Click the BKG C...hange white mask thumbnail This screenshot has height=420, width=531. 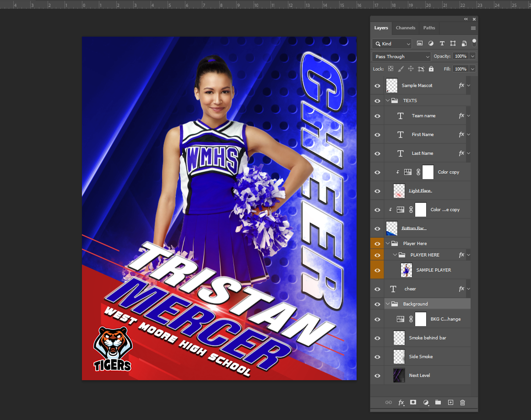click(x=421, y=319)
